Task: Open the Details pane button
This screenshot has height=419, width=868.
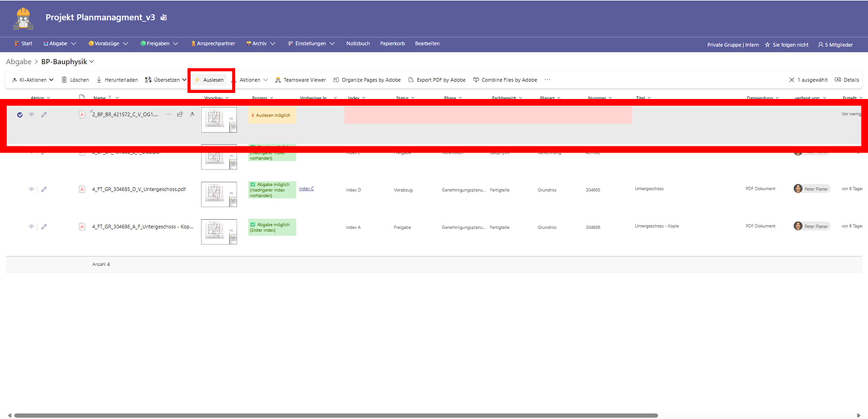Action: click(x=847, y=80)
